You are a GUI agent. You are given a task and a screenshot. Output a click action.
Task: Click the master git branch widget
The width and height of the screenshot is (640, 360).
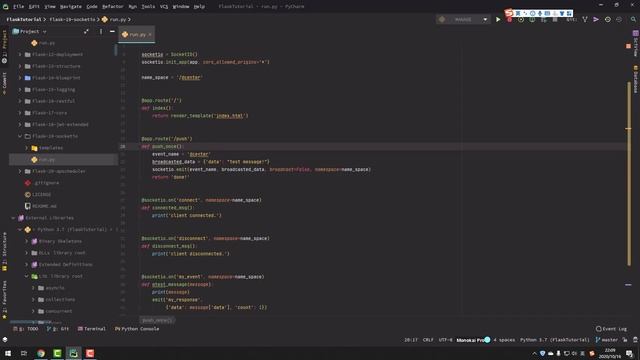[x=607, y=340]
